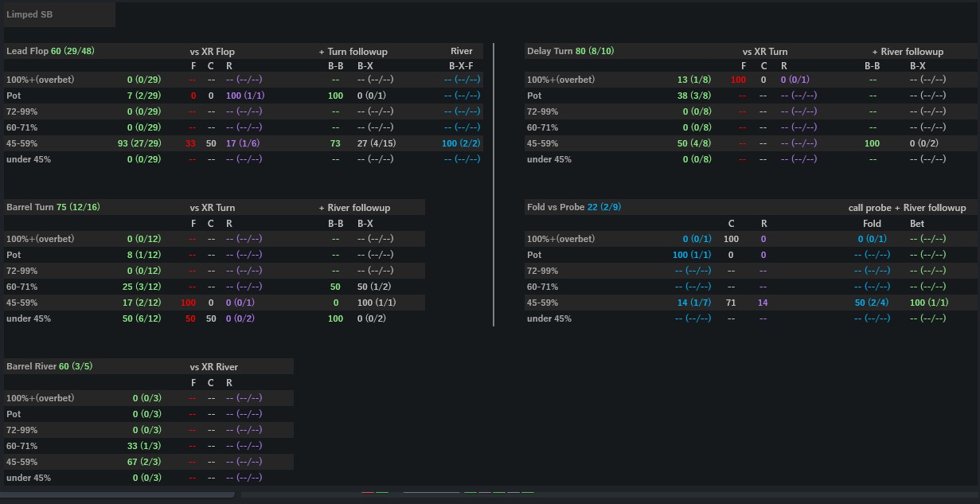Click the vs XR River column header
This screenshot has height=504, width=980.
click(x=213, y=367)
